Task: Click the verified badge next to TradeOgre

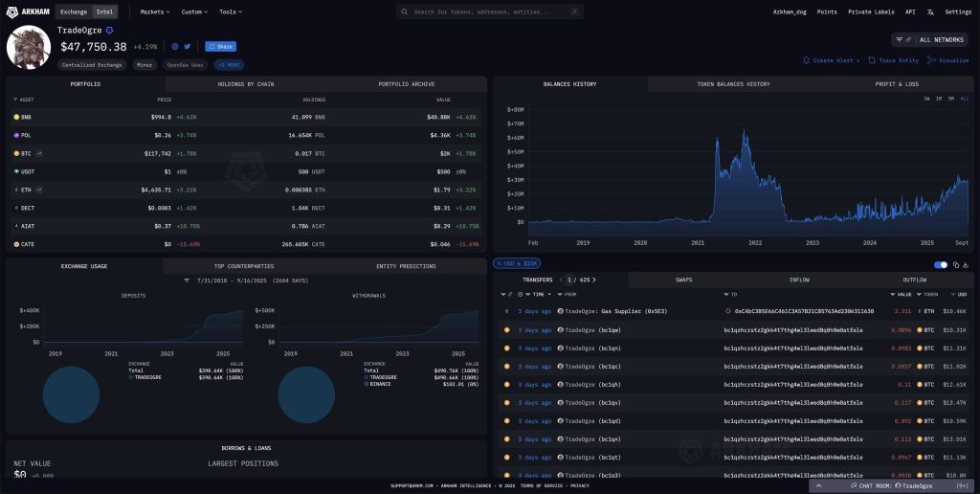Action: click(x=109, y=31)
